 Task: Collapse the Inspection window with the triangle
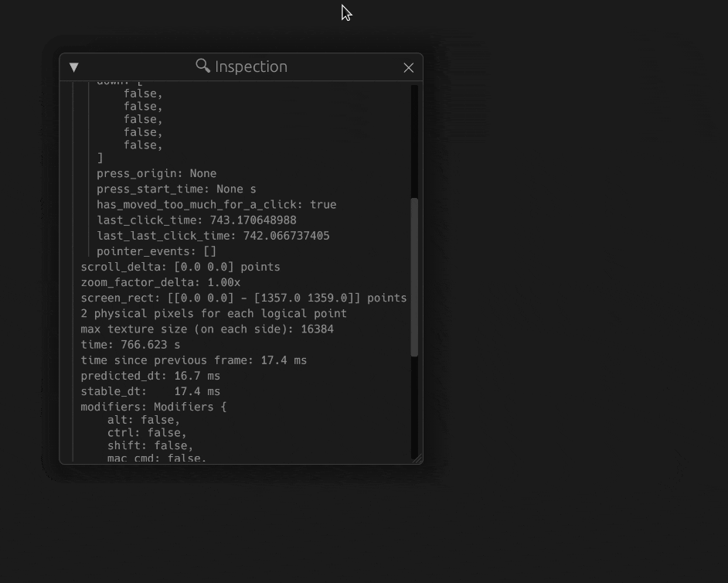click(74, 67)
